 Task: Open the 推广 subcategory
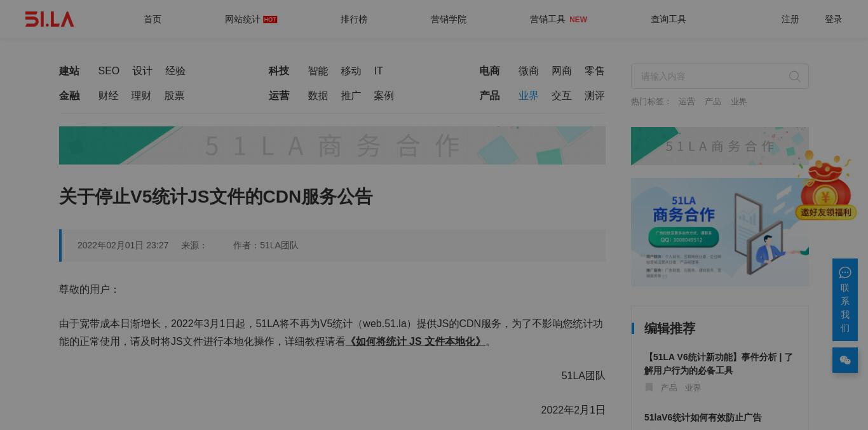pyautogui.click(x=351, y=96)
